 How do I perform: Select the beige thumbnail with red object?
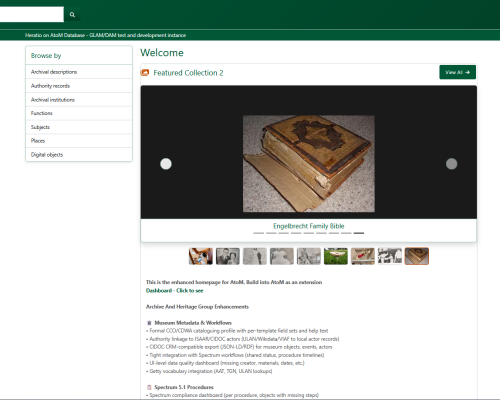click(x=363, y=256)
